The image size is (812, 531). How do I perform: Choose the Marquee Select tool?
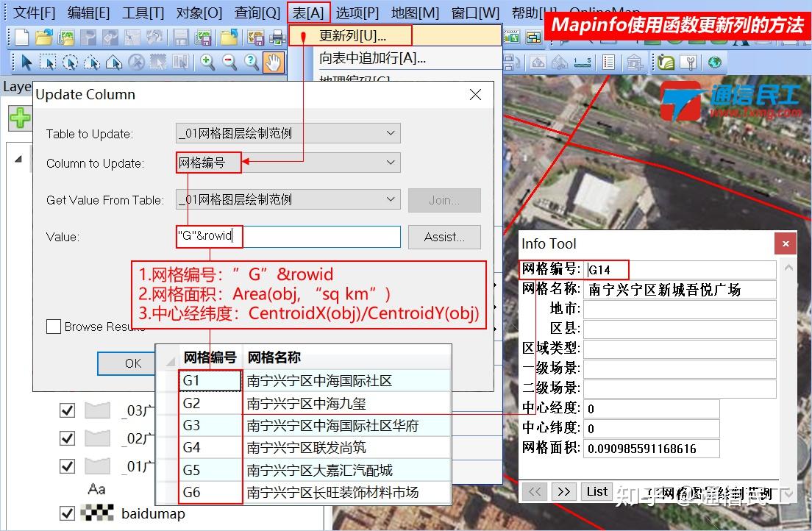pyautogui.click(x=48, y=63)
